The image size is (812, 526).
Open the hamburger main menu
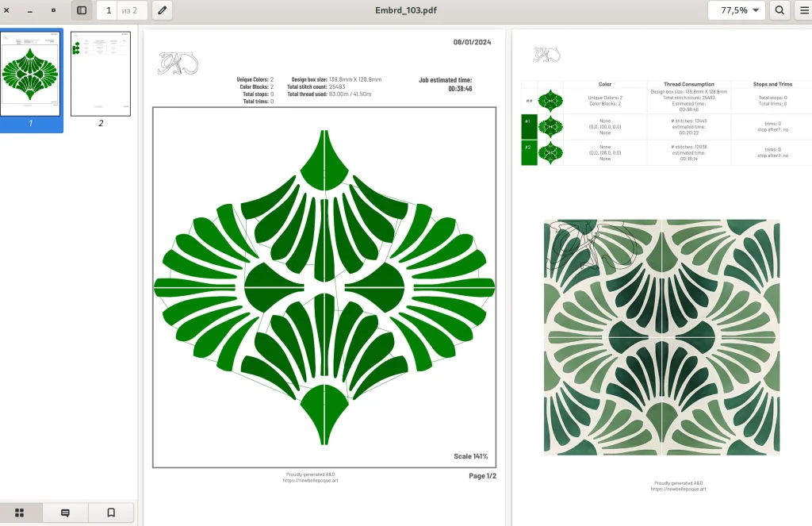tap(804, 10)
